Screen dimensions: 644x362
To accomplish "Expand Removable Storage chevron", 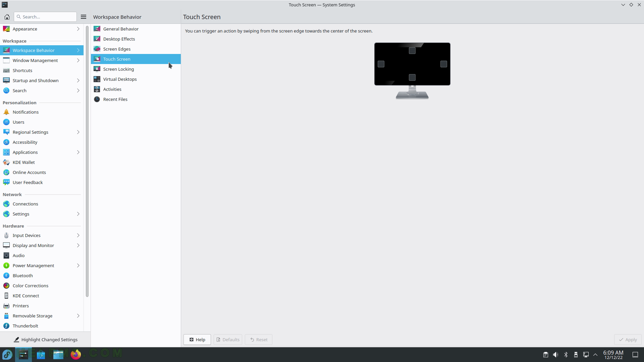I will tap(78, 316).
